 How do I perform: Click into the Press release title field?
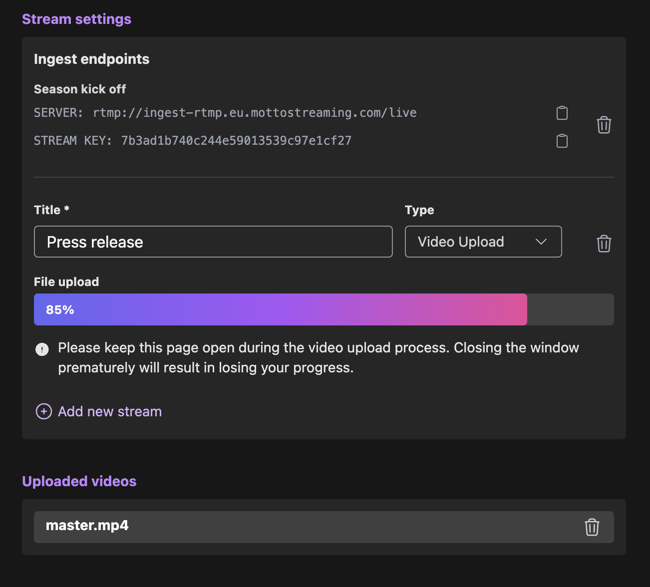pyautogui.click(x=213, y=242)
